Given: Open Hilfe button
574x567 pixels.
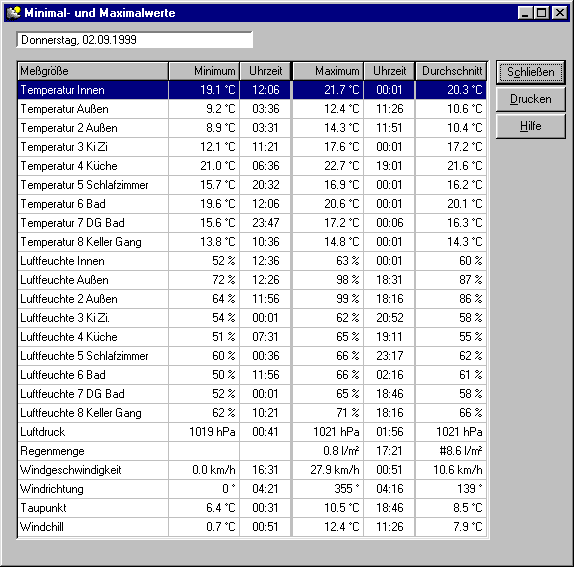Looking at the screenshot, I should tap(530, 126).
